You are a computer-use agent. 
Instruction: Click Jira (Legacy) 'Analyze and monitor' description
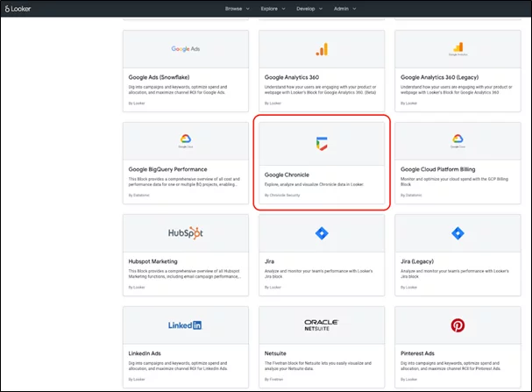455,274
